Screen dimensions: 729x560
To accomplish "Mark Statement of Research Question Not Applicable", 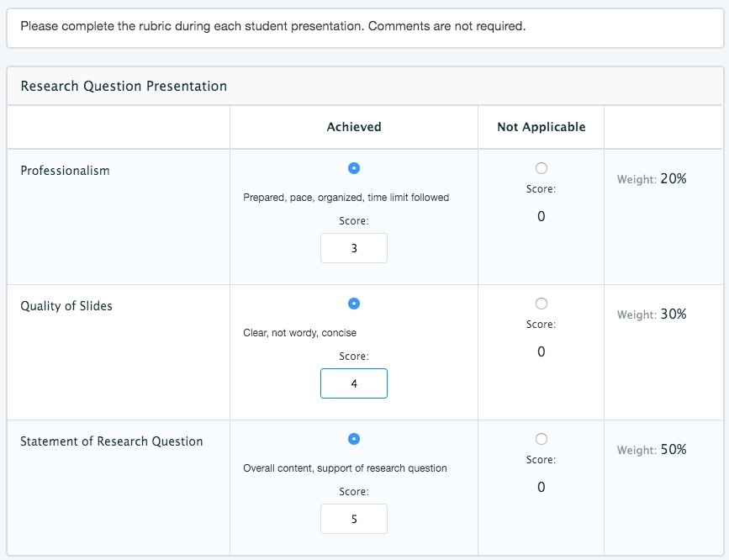I will [541, 439].
